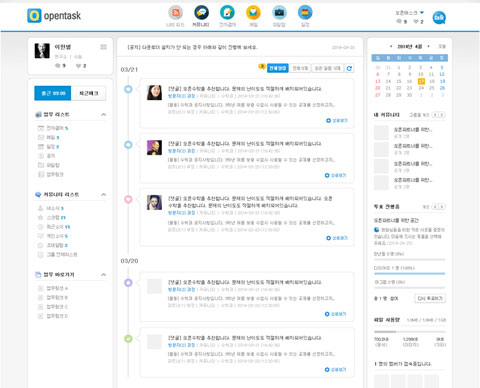This screenshot has height=388, width=480.
Task: Click the blue clock-in 09:00 button
Action: (x=53, y=93)
